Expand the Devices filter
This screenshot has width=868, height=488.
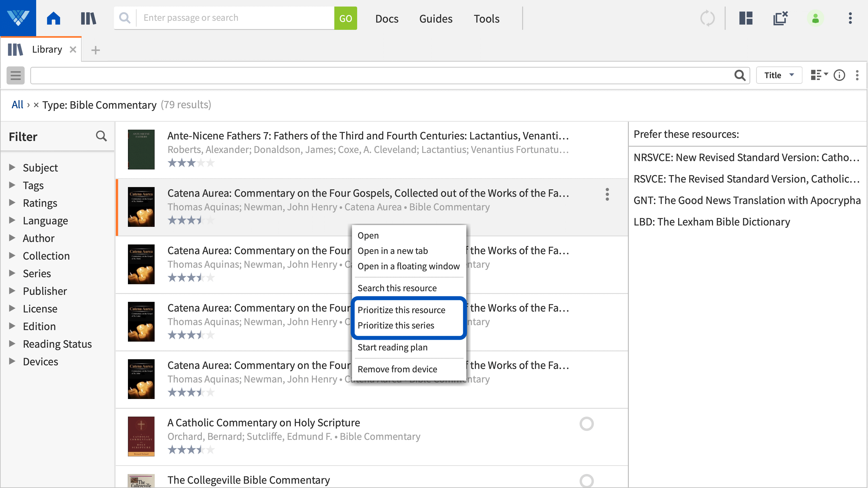point(12,361)
